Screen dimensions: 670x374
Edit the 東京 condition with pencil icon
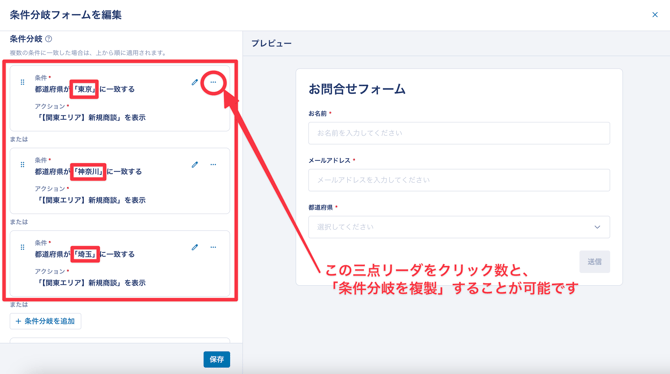(195, 82)
